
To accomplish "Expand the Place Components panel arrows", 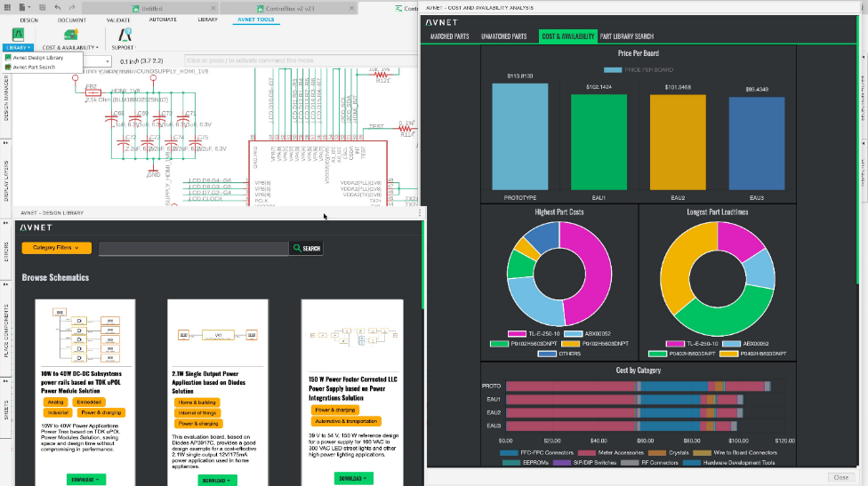I will click(5, 284).
